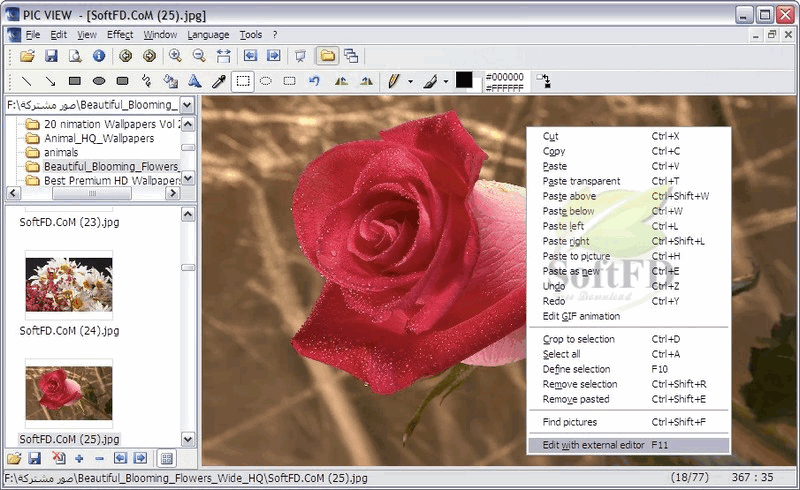Image resolution: width=800 pixels, height=490 pixels.
Task: Choose Crop to selection from context menu
Action: coord(629,339)
